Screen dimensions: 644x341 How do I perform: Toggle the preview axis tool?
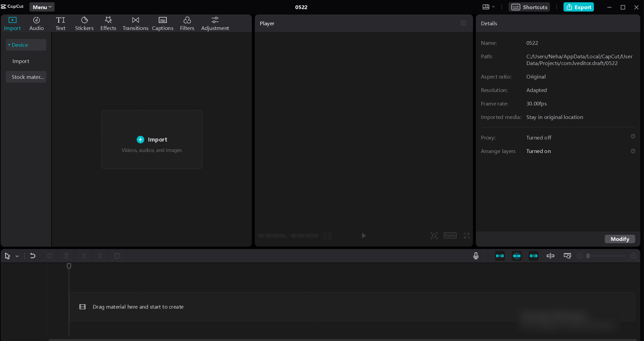coord(550,256)
